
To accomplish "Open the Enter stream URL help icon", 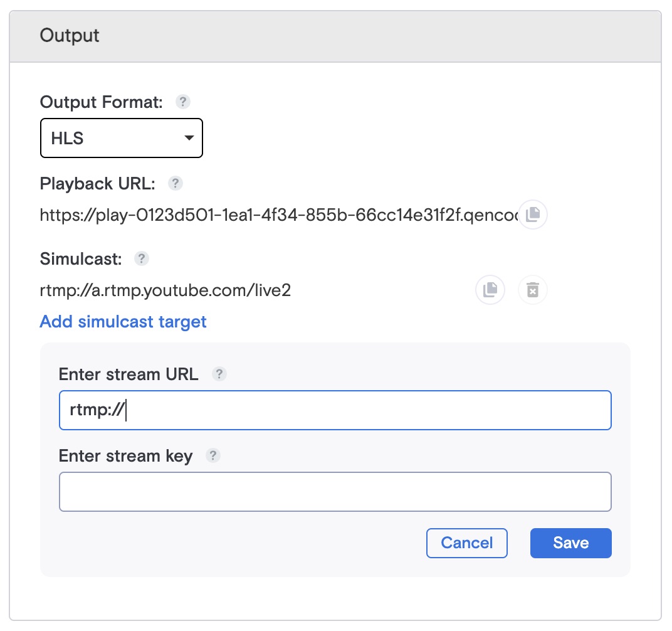I will coord(219,374).
